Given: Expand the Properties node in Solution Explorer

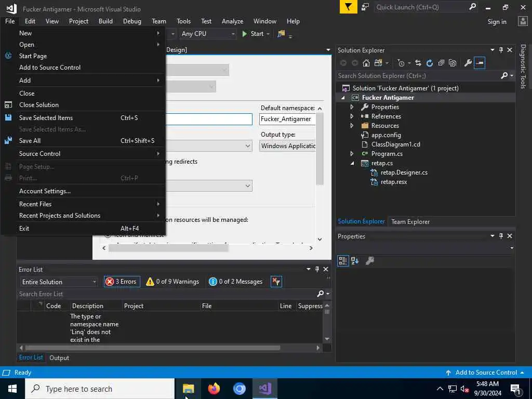Looking at the screenshot, I should [352, 107].
